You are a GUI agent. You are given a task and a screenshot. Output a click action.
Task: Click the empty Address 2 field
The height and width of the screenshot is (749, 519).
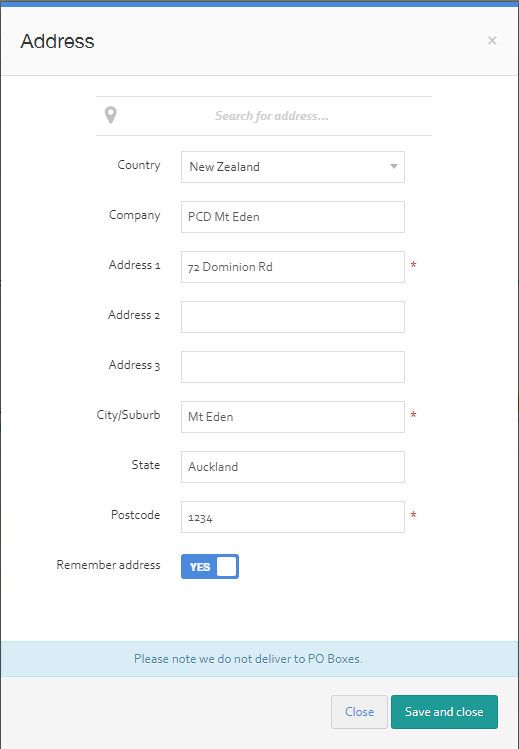(x=293, y=317)
